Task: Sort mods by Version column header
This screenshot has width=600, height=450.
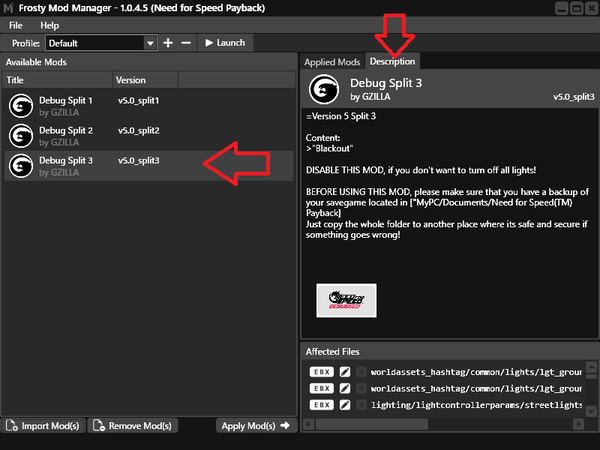Action: (x=145, y=80)
